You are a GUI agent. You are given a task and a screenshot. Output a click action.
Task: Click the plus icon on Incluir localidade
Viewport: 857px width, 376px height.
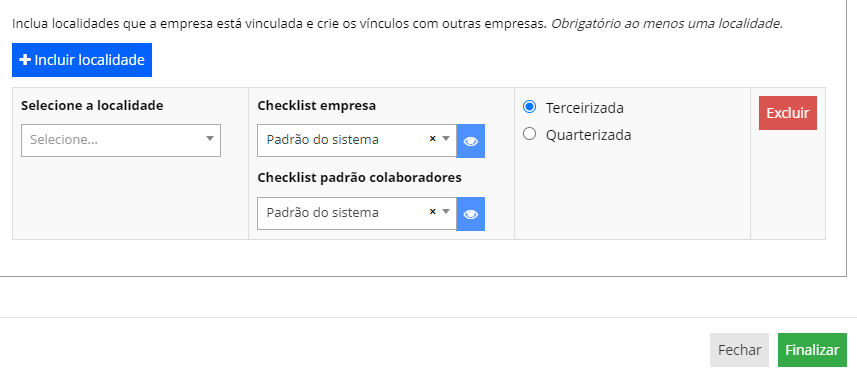click(25, 60)
